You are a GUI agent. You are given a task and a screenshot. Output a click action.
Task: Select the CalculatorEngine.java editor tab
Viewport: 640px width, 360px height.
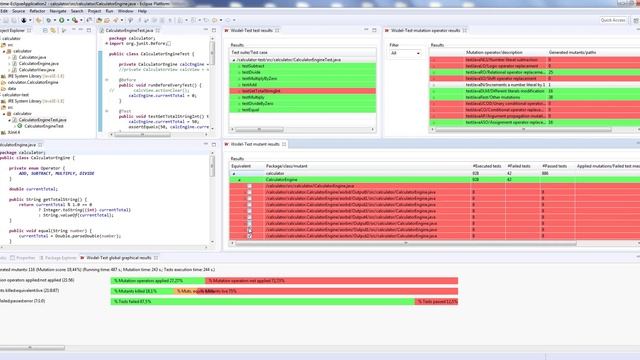(18, 144)
